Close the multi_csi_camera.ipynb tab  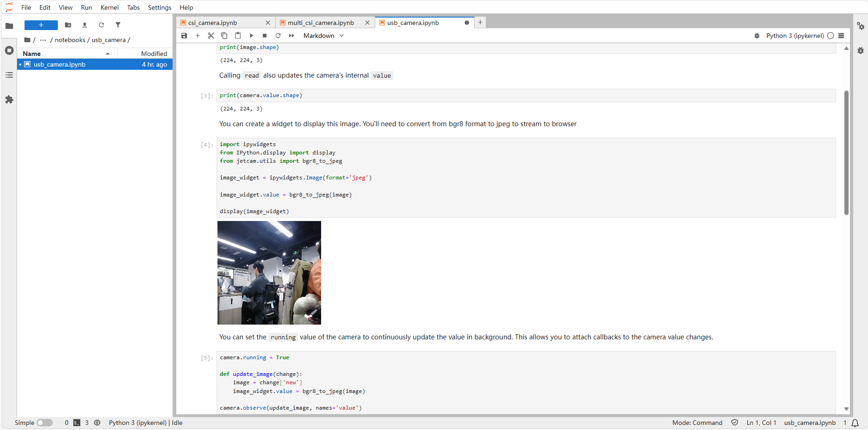367,23
